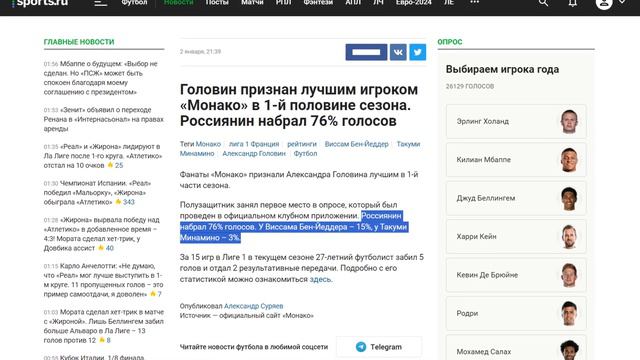Open Чемпионат Испании results news
This screenshot has height=360, width=640.
coord(98,193)
